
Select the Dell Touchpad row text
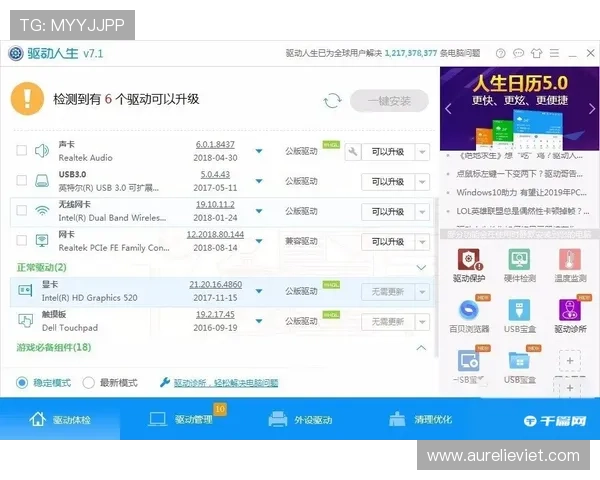(70, 328)
